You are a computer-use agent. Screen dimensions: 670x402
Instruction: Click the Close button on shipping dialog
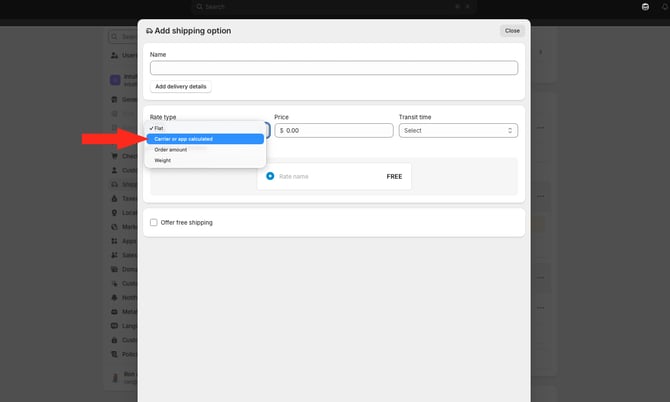(512, 31)
